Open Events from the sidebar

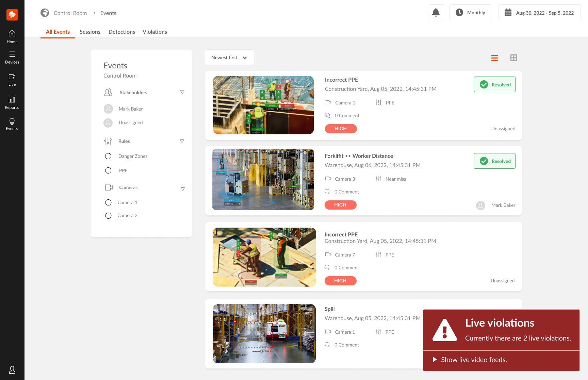[12, 124]
